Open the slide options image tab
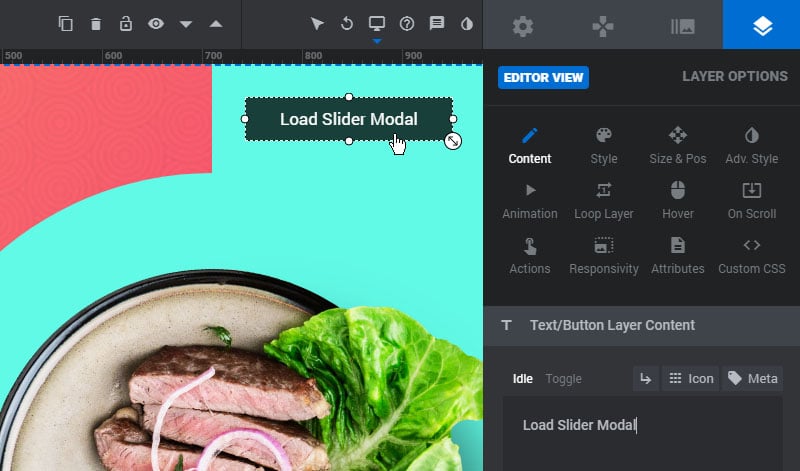Viewport: 800px width, 471px height. tap(683, 26)
